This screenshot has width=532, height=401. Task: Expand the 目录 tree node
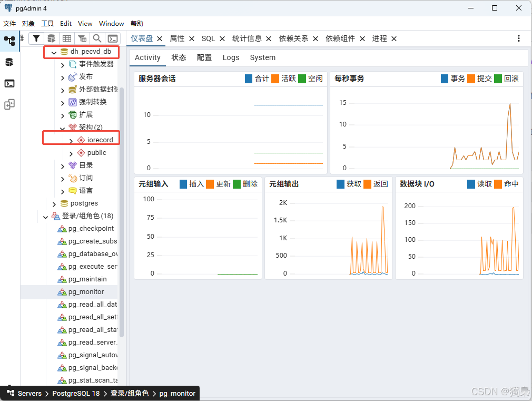click(63, 167)
